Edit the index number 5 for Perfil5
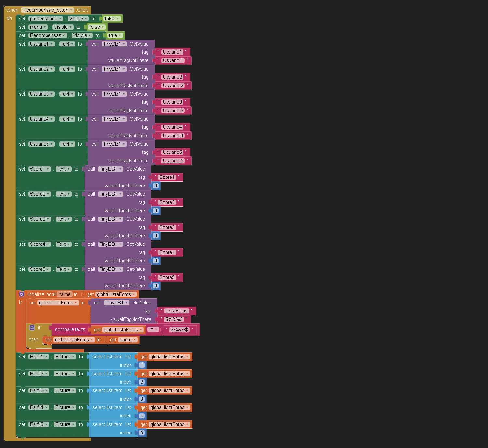 142,433
